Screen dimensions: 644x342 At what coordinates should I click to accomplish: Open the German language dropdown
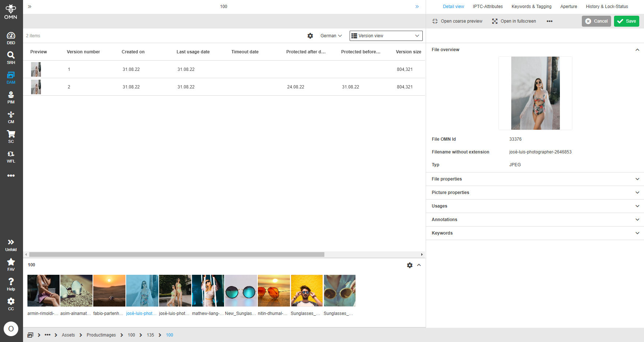pyautogui.click(x=331, y=35)
